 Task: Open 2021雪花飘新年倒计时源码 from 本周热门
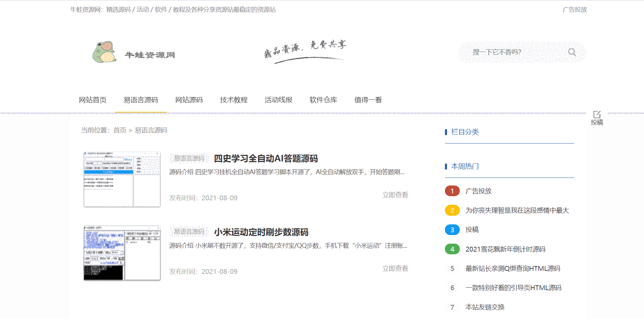coord(505,249)
